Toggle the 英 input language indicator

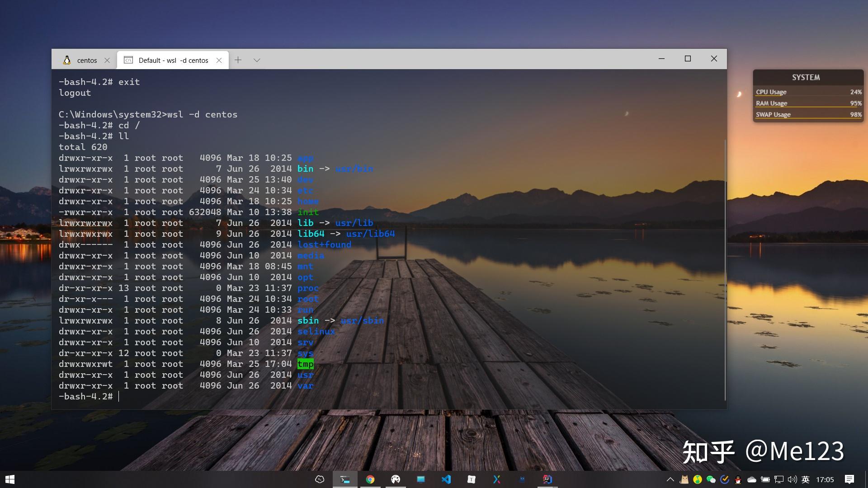[806, 480]
